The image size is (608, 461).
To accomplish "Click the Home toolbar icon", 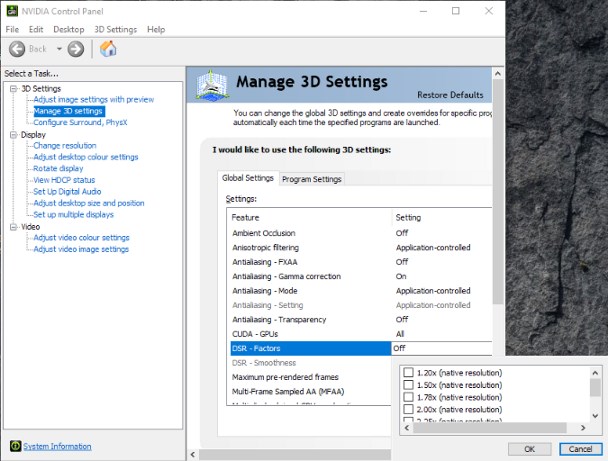I will point(108,48).
